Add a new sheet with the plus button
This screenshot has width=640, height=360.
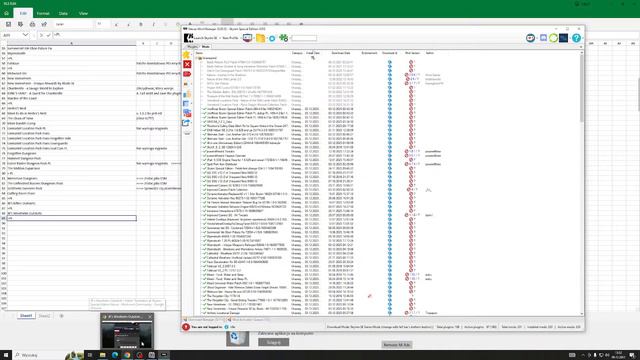pyautogui.click(x=62, y=316)
